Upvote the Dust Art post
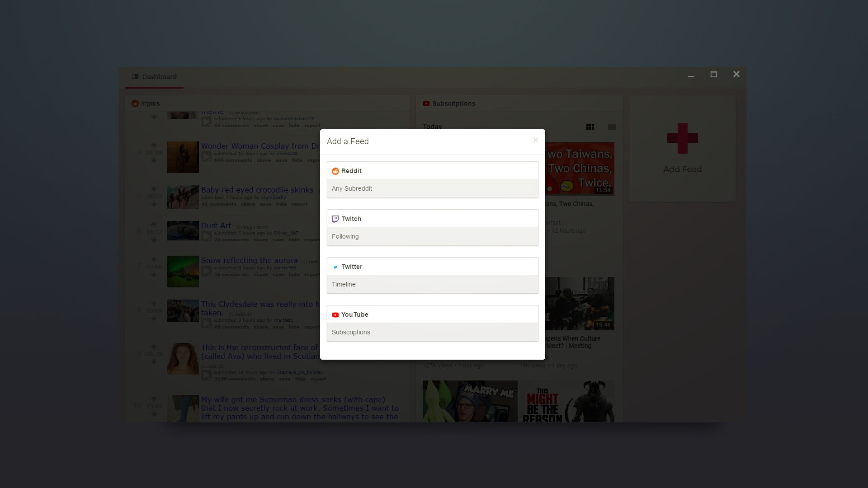 click(x=154, y=225)
